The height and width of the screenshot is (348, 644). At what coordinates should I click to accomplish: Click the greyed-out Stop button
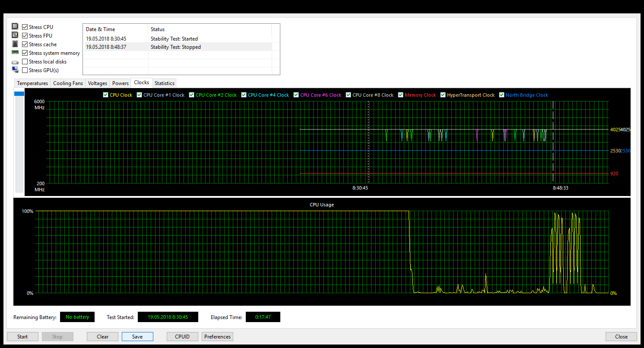coord(57,337)
